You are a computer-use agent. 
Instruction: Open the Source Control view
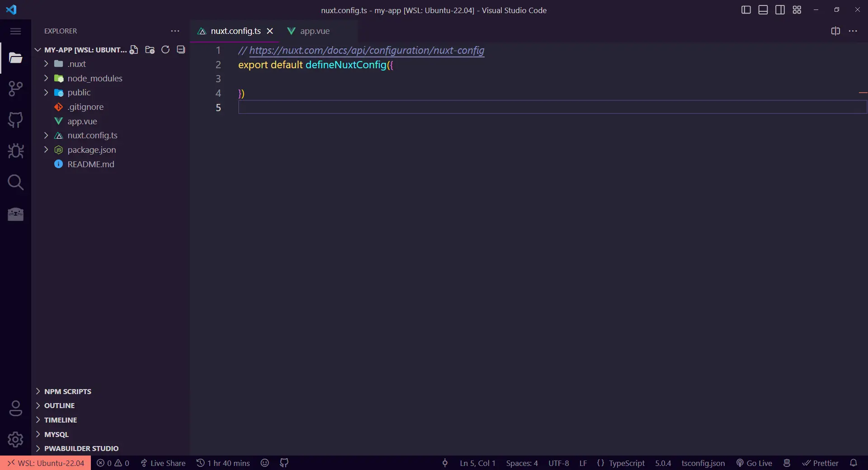pos(15,89)
